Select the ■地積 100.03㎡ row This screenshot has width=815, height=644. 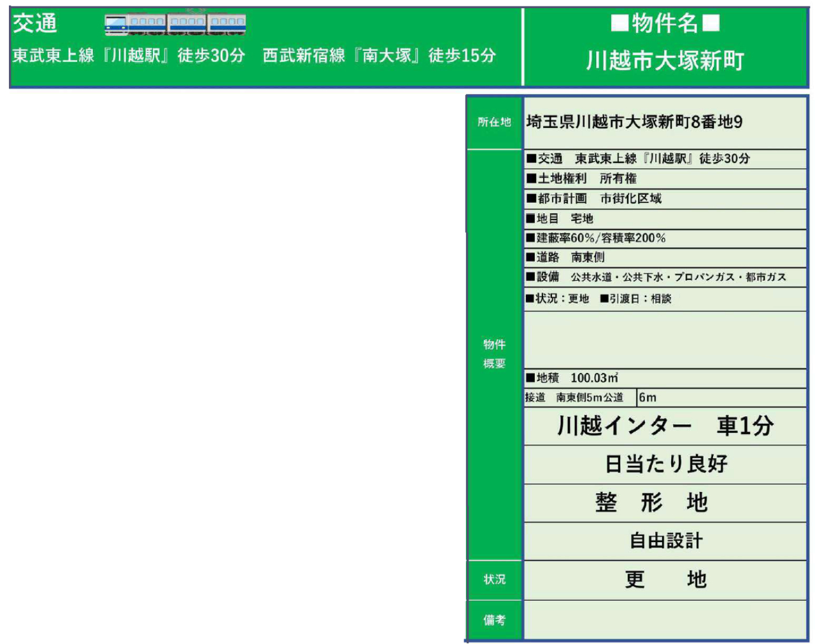coord(572,378)
